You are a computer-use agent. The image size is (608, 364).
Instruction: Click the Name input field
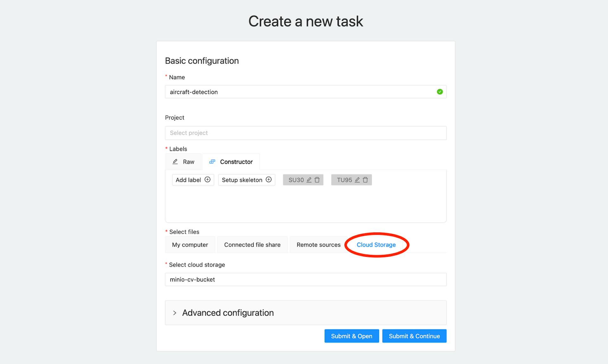pyautogui.click(x=301, y=92)
